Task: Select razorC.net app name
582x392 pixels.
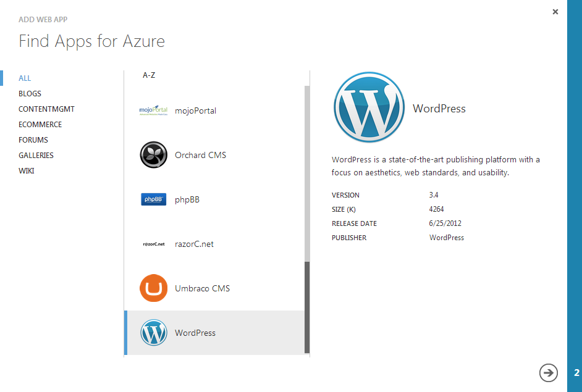Action: click(194, 244)
